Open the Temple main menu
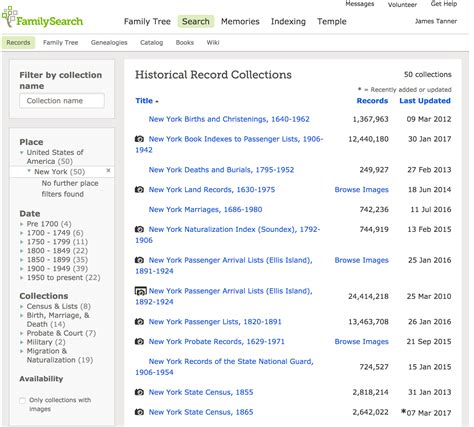This screenshot has width=474, height=427. tap(332, 22)
